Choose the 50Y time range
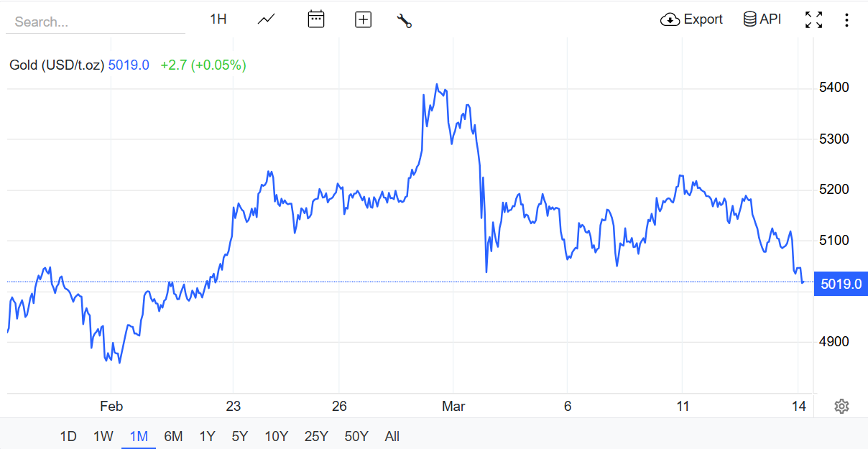Image resolution: width=868 pixels, height=449 pixels. coord(356,436)
